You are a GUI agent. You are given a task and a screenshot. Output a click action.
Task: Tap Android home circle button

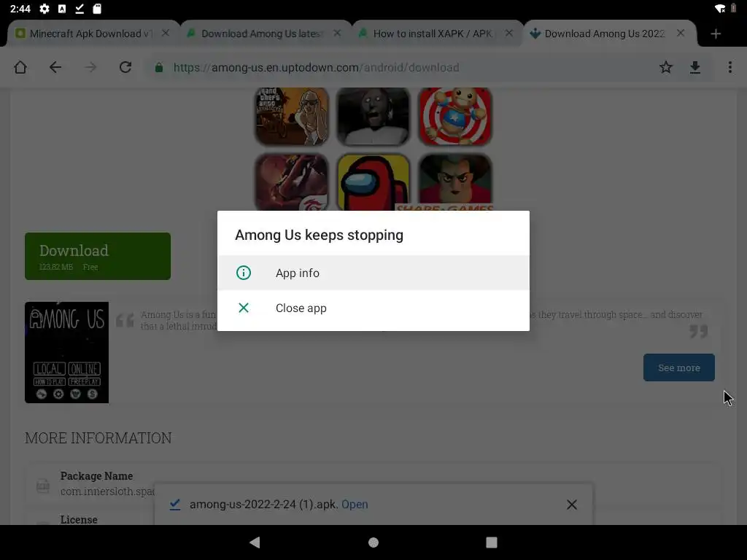pyautogui.click(x=373, y=542)
